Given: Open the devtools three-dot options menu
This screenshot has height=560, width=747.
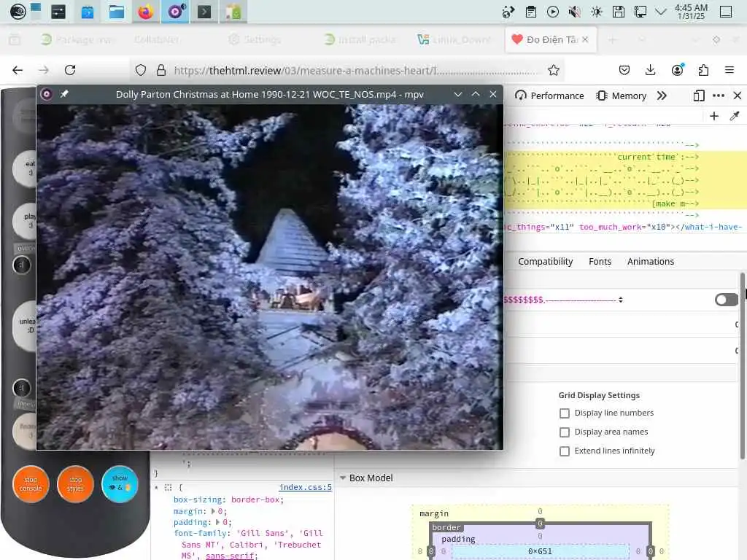Looking at the screenshot, I should (719, 96).
